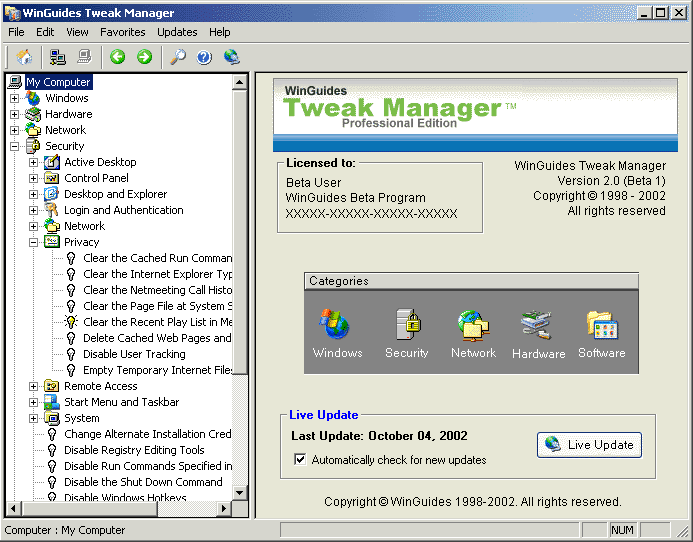Click the Start Menu and Taskbar icon
The height and width of the screenshot is (542, 693).
[52, 402]
